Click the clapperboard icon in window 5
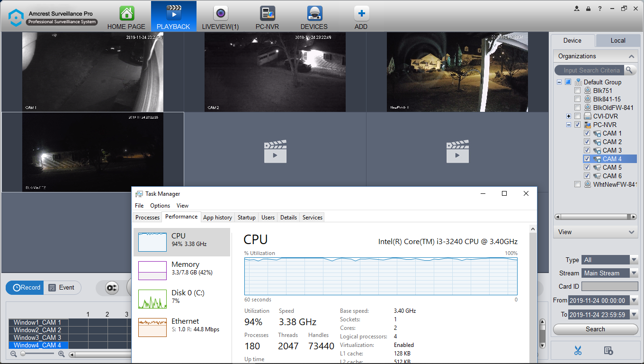The height and width of the screenshot is (364, 644). click(275, 152)
